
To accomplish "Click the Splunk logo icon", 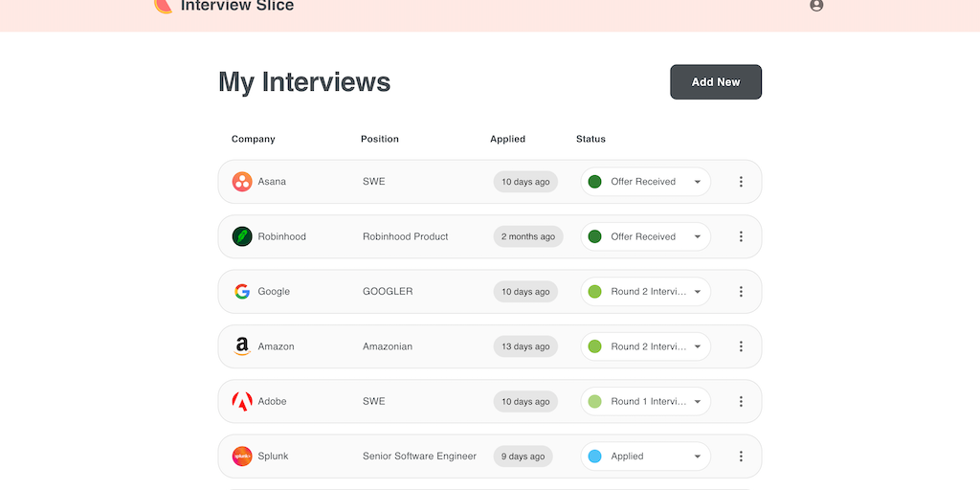I will [x=242, y=457].
